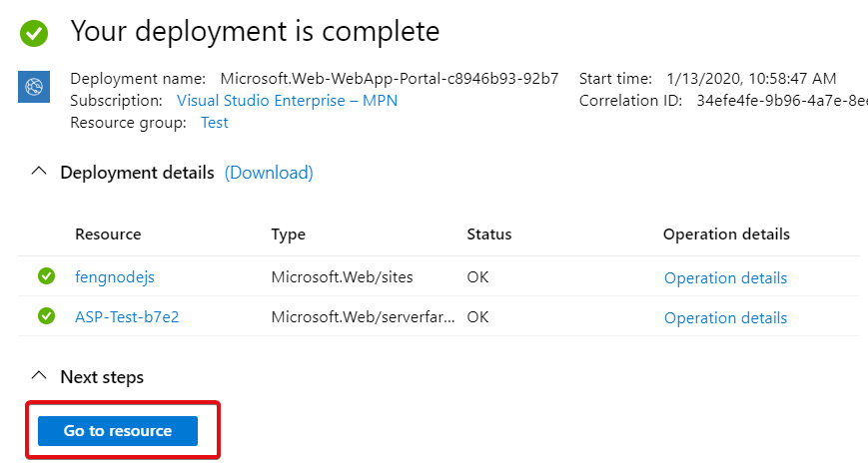Click the Next steps heading text

pyautogui.click(x=102, y=377)
